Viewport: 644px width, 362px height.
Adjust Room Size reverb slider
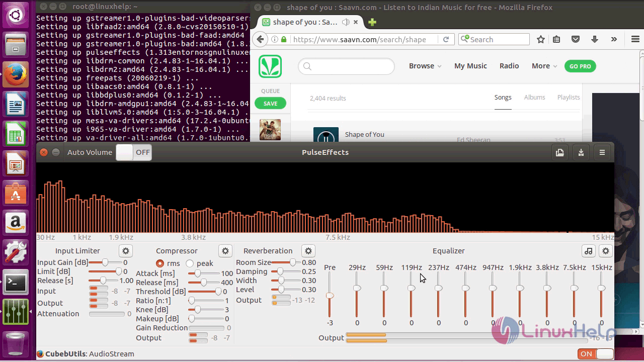[285, 262]
